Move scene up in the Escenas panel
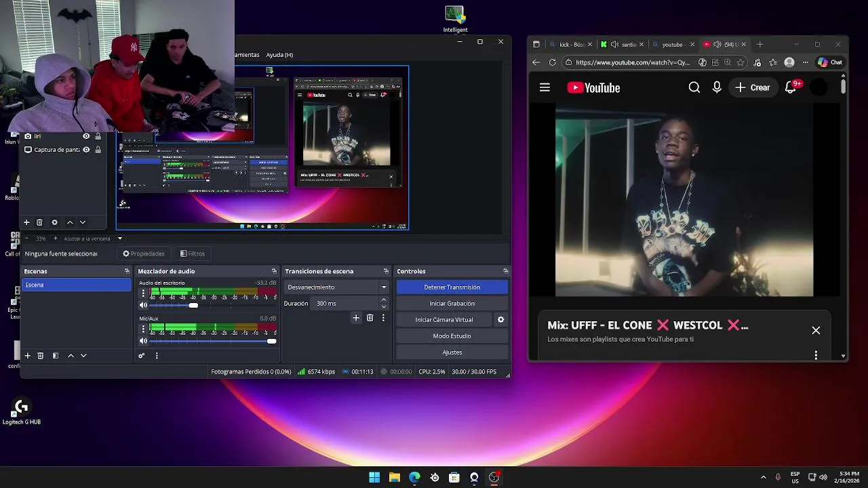868x488 pixels. 71,355
